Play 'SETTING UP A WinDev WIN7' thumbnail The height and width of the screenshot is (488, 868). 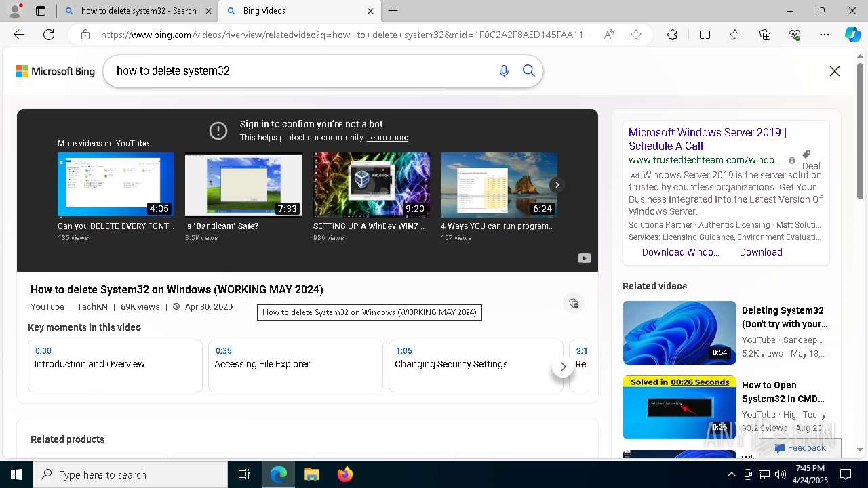point(372,184)
